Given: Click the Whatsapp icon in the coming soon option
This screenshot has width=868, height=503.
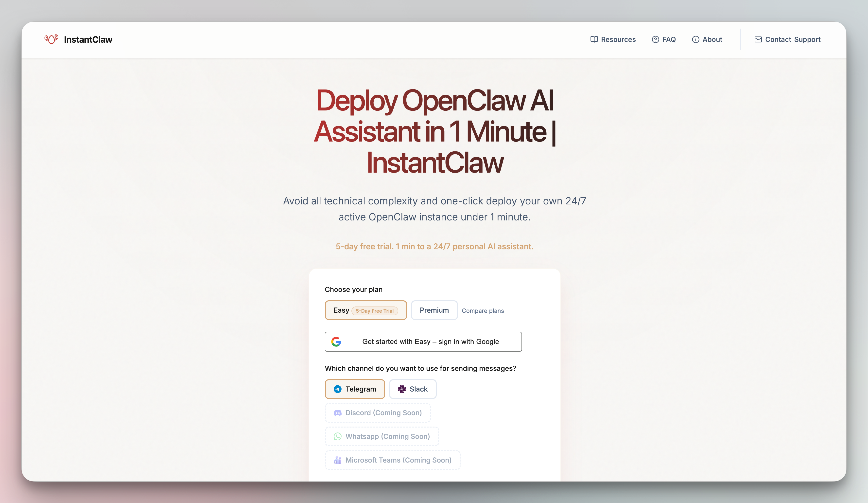Looking at the screenshot, I should point(337,436).
